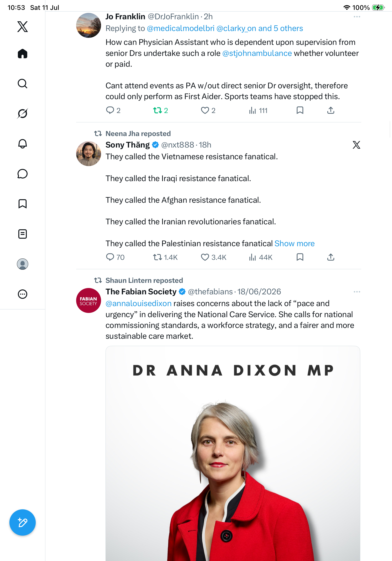Open Lists icon in sidebar
392x561 pixels.
[23, 234]
